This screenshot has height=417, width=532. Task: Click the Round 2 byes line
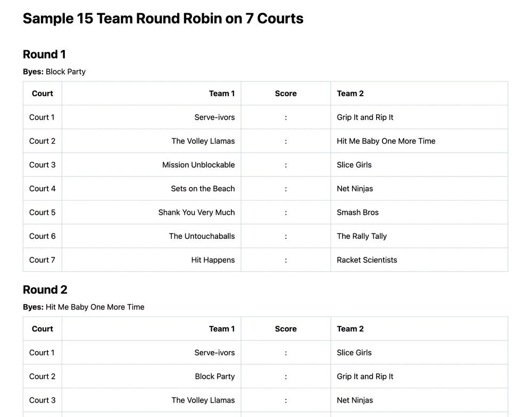(x=84, y=307)
